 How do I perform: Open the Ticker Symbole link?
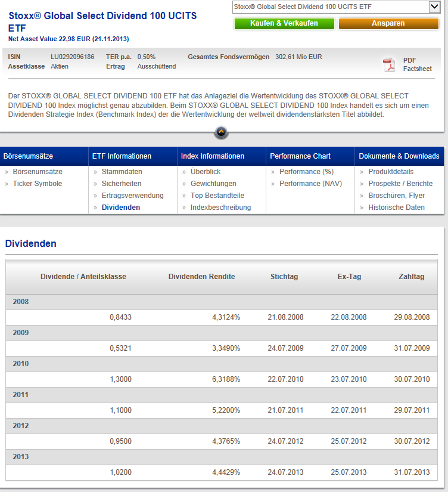coord(38,184)
